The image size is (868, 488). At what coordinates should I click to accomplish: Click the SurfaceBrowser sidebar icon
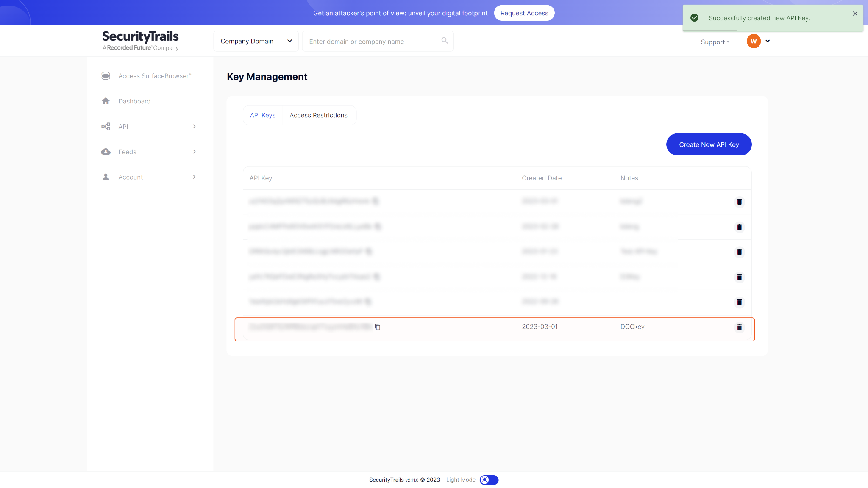[x=106, y=76]
